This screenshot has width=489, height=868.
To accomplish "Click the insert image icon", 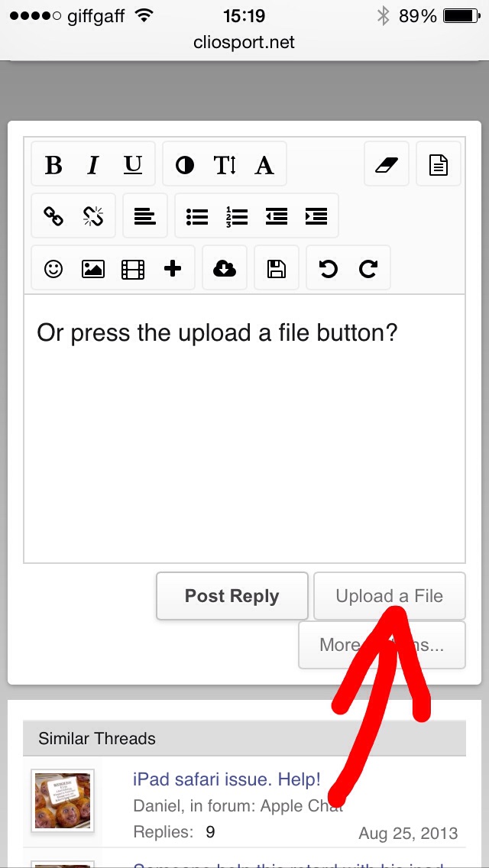I will click(x=93, y=268).
